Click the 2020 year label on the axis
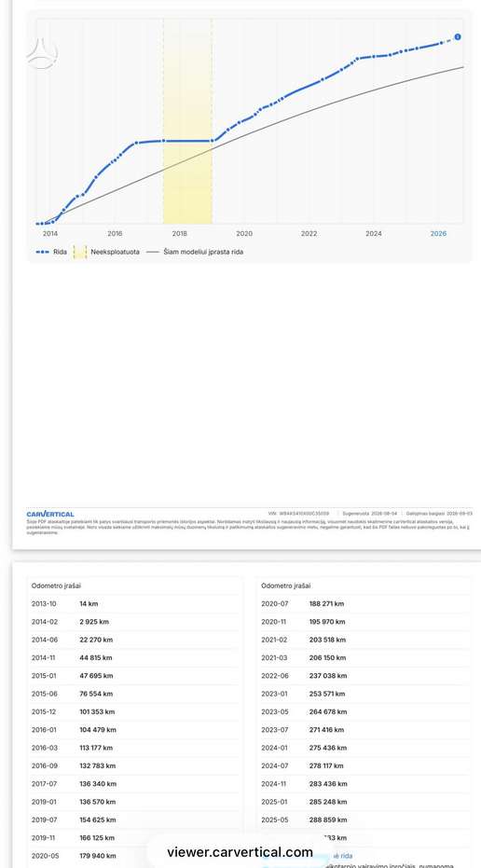Screen dimensions: 481x868 (244, 234)
